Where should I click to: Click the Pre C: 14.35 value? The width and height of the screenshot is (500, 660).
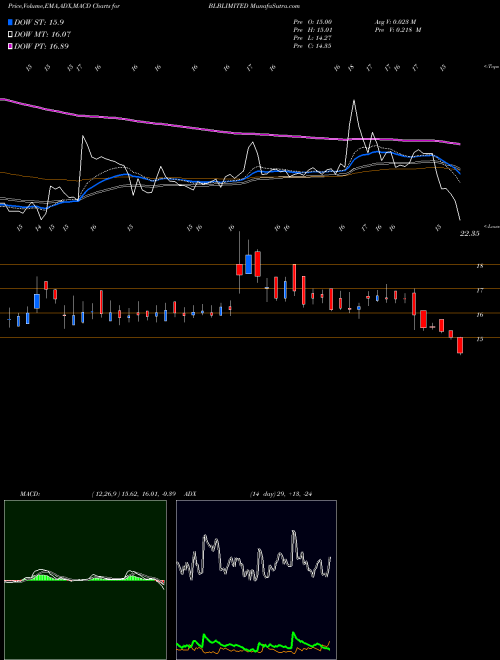(312, 46)
